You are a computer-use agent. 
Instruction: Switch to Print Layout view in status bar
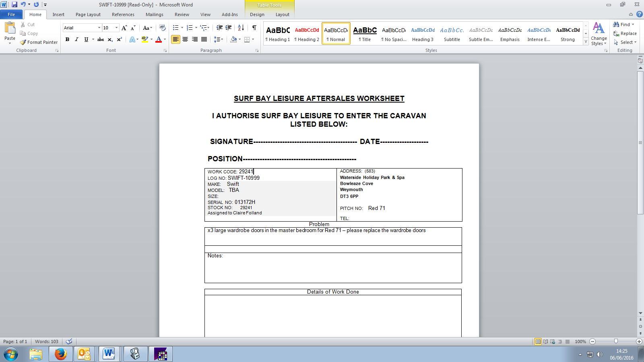point(538,341)
